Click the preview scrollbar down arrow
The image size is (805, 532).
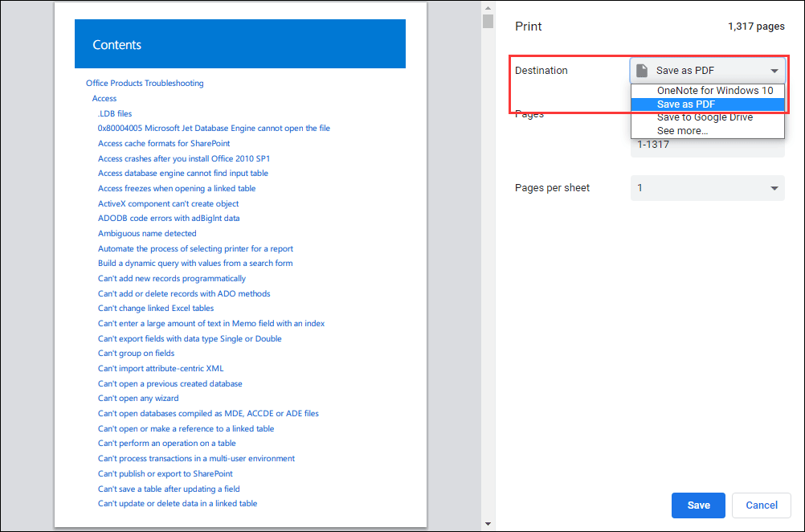click(x=488, y=524)
